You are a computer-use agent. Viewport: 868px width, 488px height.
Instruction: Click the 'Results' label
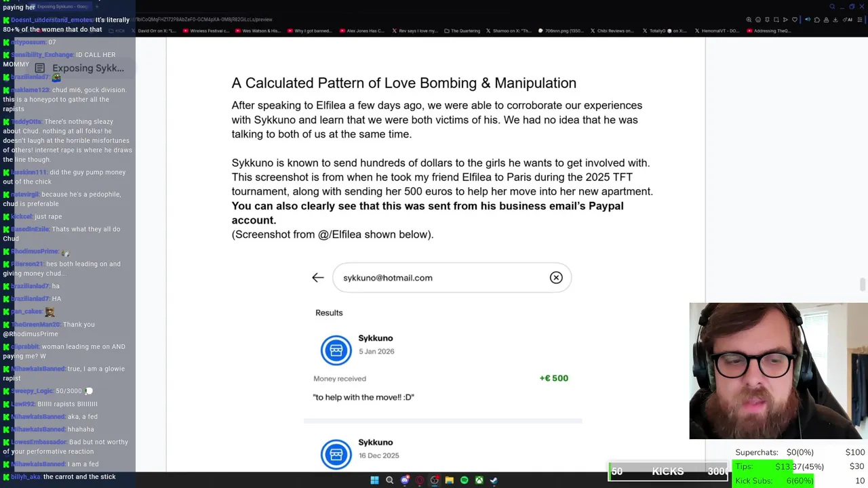pyautogui.click(x=329, y=312)
